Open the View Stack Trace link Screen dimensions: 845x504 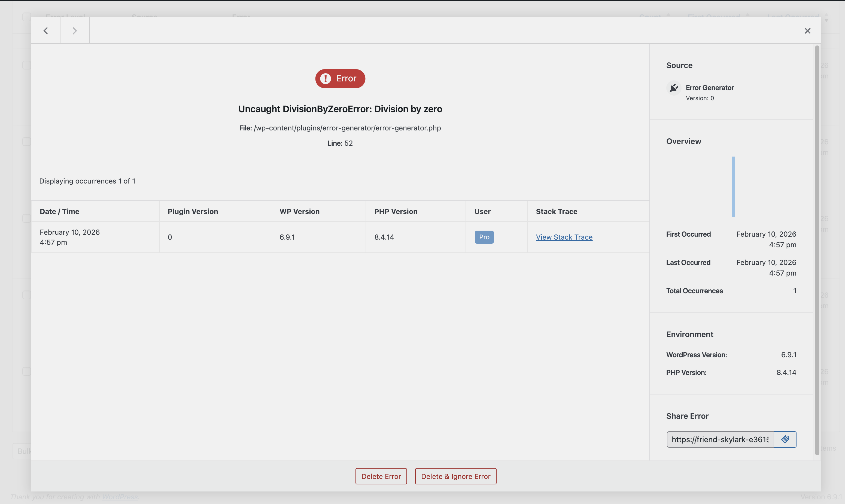[564, 237]
